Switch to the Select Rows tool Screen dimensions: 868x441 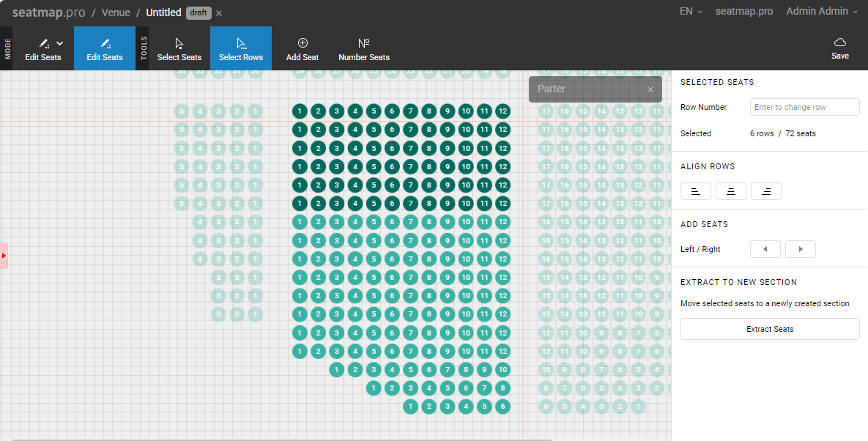click(241, 48)
